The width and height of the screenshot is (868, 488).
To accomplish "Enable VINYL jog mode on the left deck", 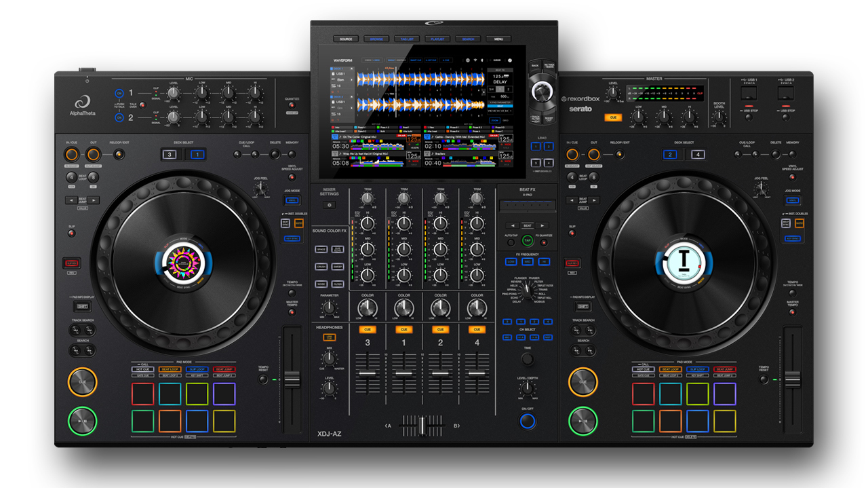I will point(292,200).
